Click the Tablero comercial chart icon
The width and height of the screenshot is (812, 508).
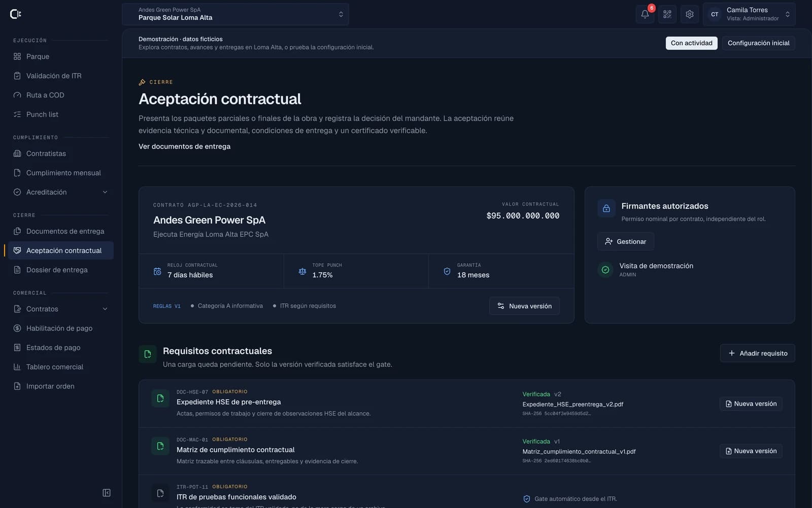click(x=17, y=367)
